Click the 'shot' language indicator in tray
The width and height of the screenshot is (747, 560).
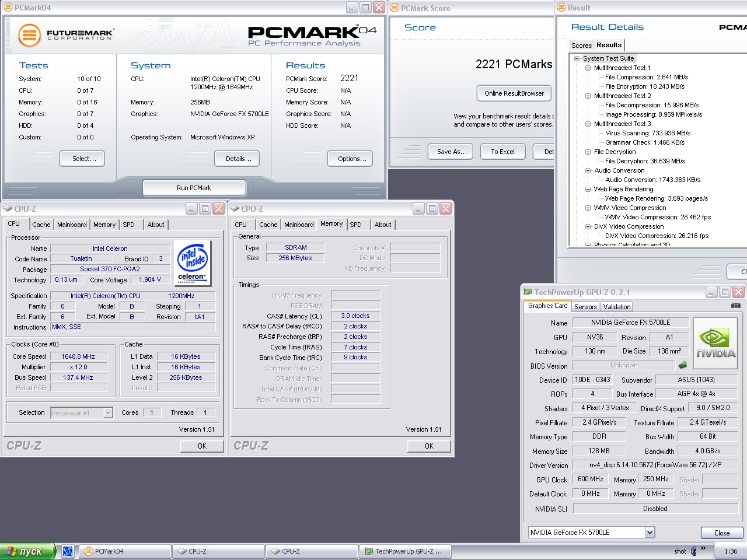(680, 551)
